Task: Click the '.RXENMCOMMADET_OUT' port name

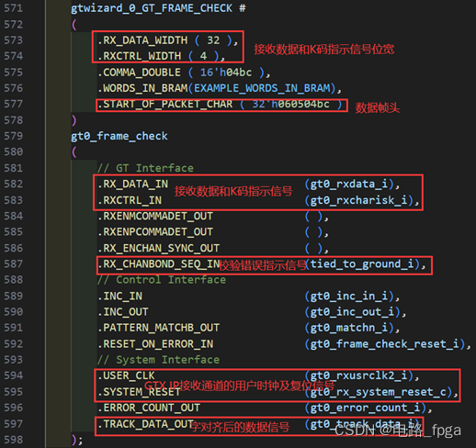Action: (x=155, y=217)
